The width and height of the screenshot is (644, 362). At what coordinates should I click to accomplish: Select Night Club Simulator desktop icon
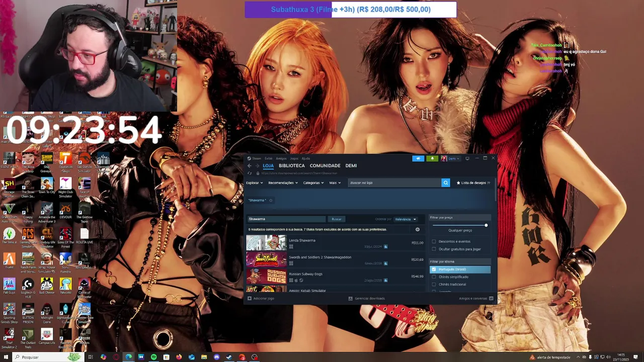tap(65, 188)
